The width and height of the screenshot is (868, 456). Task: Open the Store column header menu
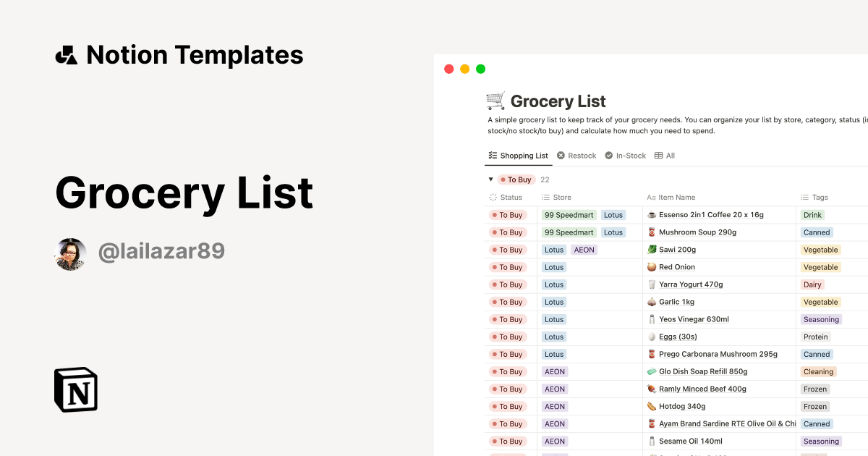[x=557, y=197]
